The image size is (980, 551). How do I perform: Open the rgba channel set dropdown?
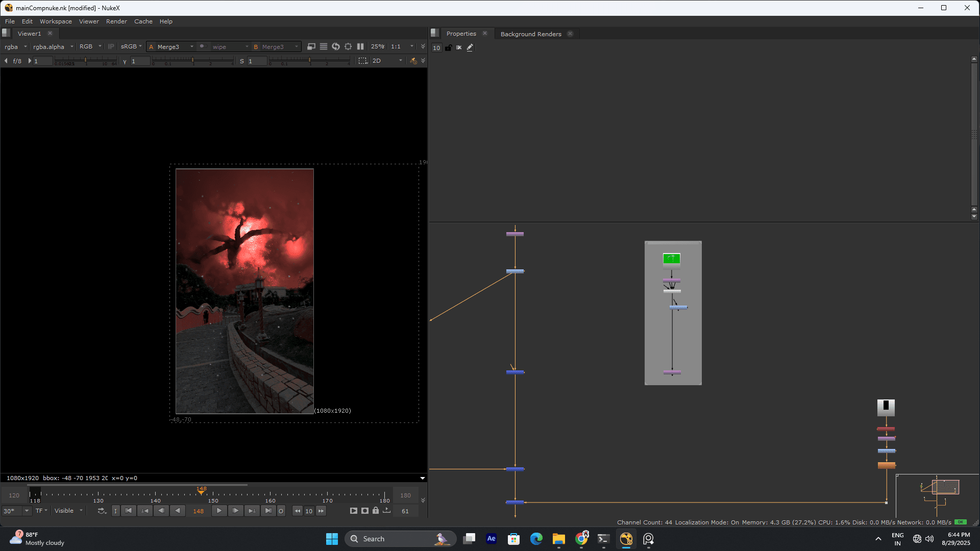[x=16, y=46]
